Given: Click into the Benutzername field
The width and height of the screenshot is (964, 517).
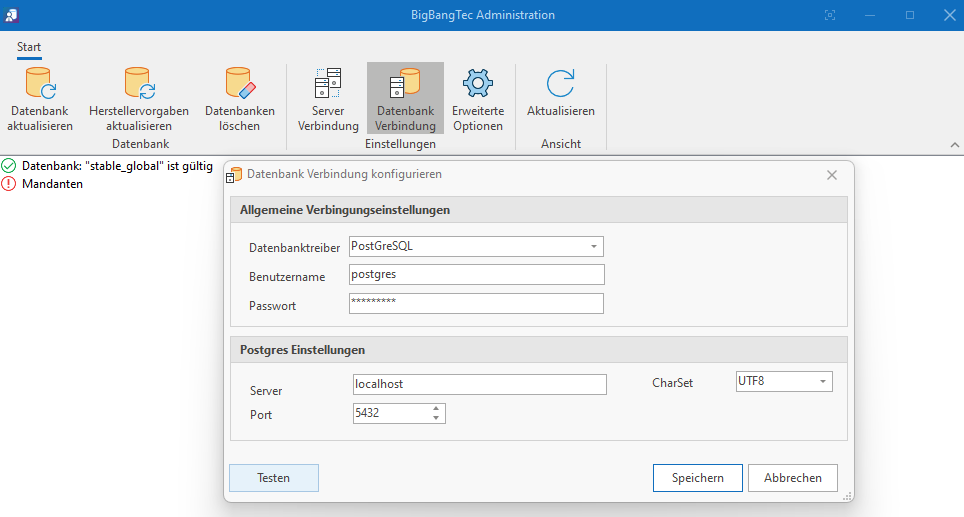Looking at the screenshot, I should tap(476, 274).
